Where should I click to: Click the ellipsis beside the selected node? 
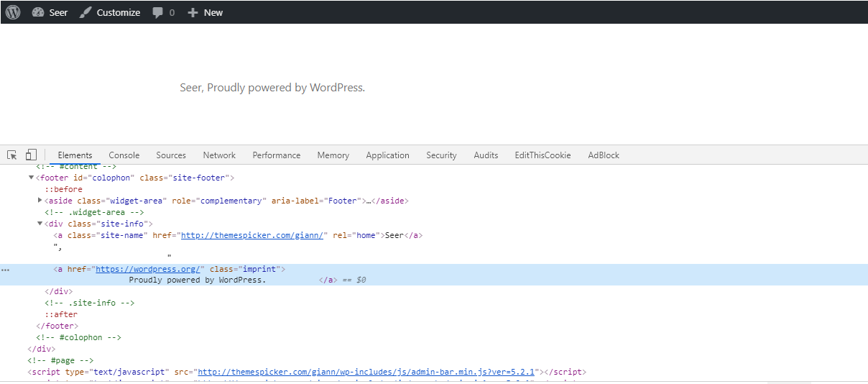tap(6, 270)
